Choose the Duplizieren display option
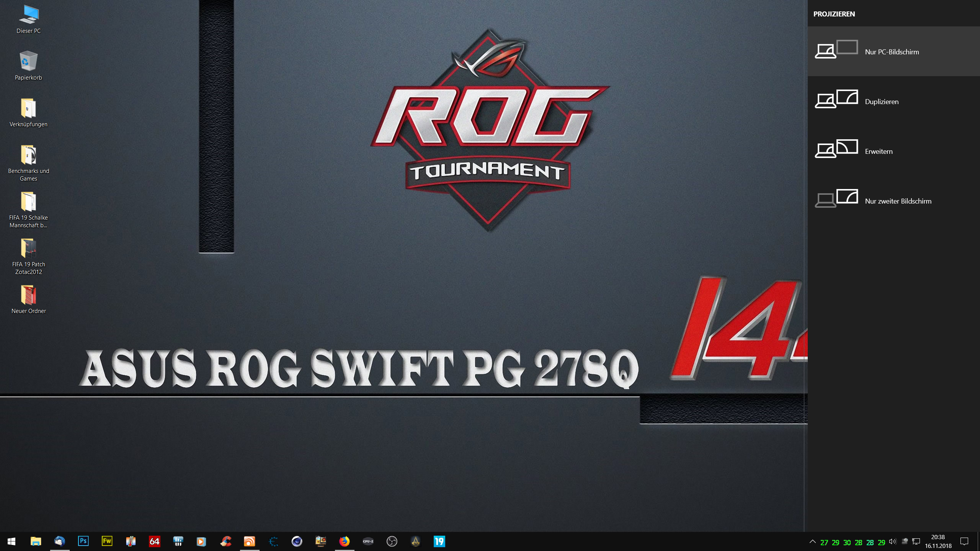 pyautogui.click(x=881, y=101)
